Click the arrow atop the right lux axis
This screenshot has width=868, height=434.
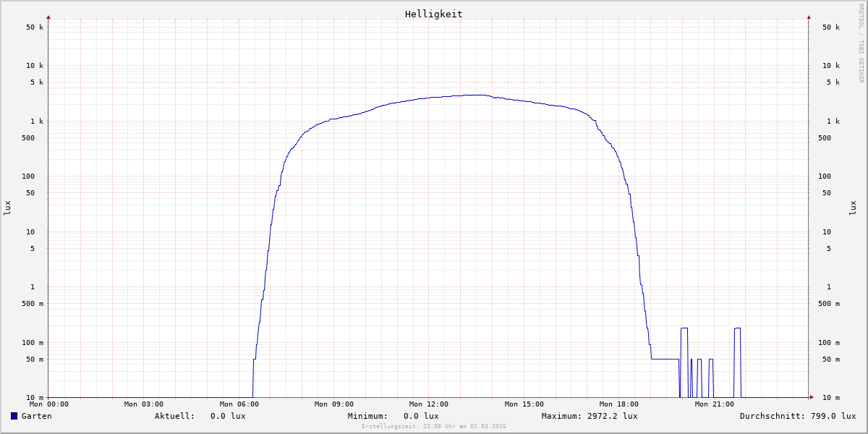pos(809,17)
